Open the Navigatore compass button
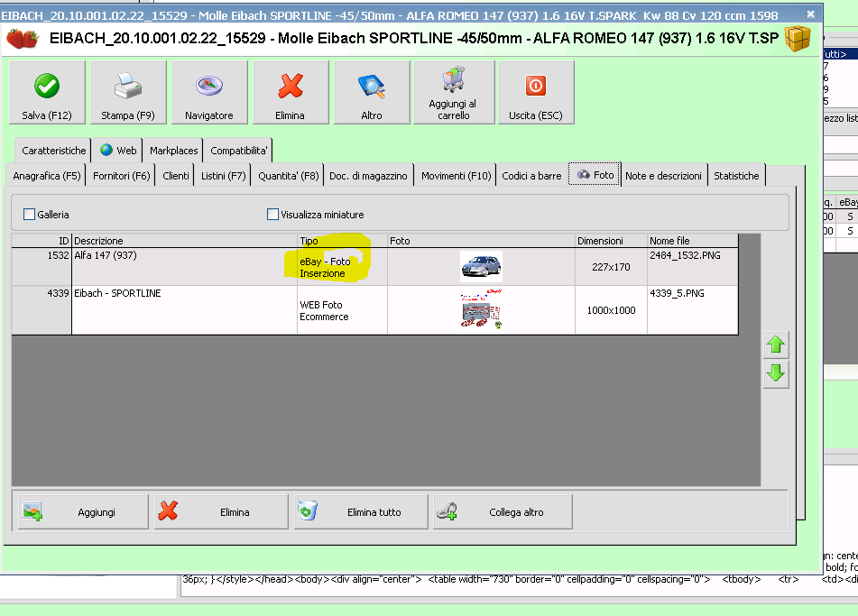 click(x=209, y=93)
